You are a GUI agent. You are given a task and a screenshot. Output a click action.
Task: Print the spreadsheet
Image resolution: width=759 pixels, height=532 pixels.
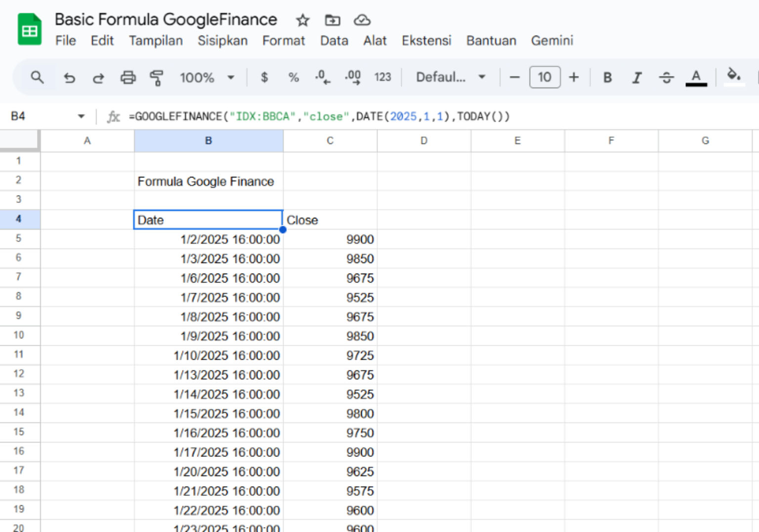point(128,78)
